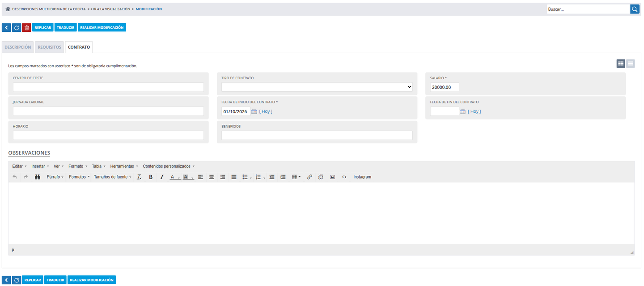Click the search magnifier button
Screen dimensions: 644x286
point(635,9)
